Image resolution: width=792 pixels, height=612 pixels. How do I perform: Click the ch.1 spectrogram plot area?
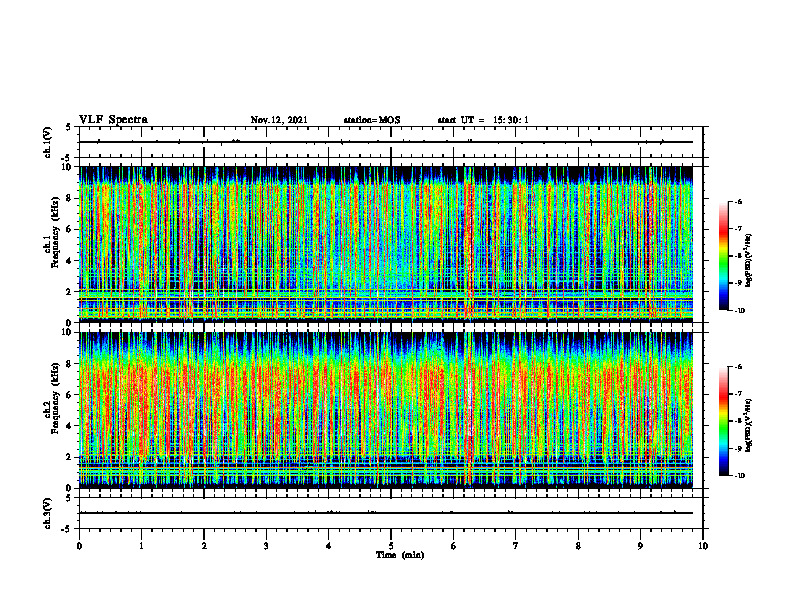[386, 244]
